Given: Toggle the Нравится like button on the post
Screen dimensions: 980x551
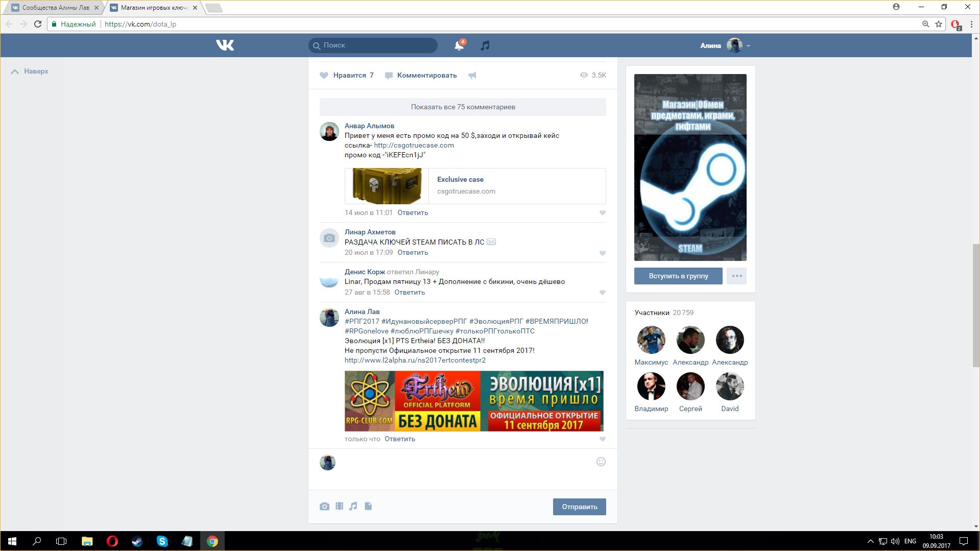Looking at the screenshot, I should pyautogui.click(x=347, y=75).
